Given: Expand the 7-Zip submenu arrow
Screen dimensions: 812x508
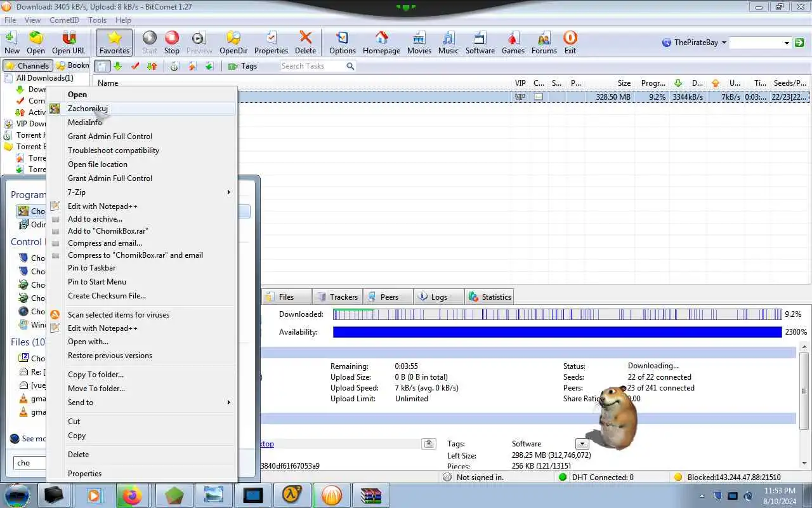Looking at the screenshot, I should [x=229, y=192].
